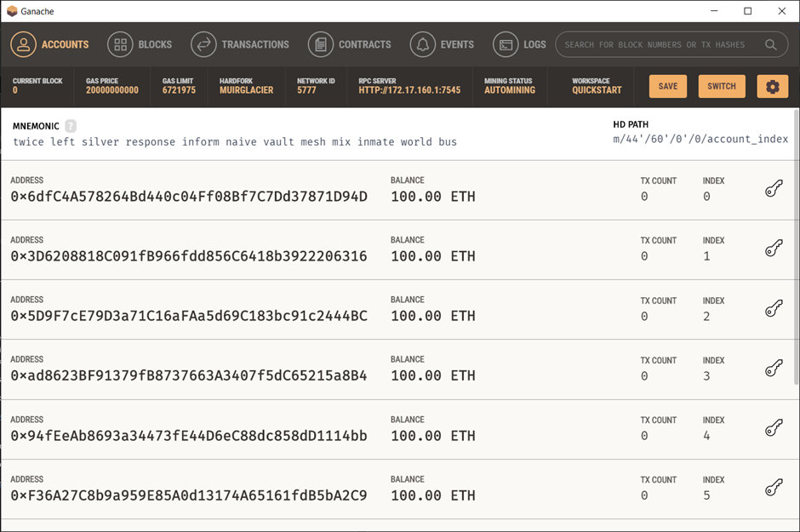The width and height of the screenshot is (800, 532).
Task: Click address 0x94fEeAb8693a34473fE44D6eC88dc858dD1114bb
Action: tap(189, 436)
